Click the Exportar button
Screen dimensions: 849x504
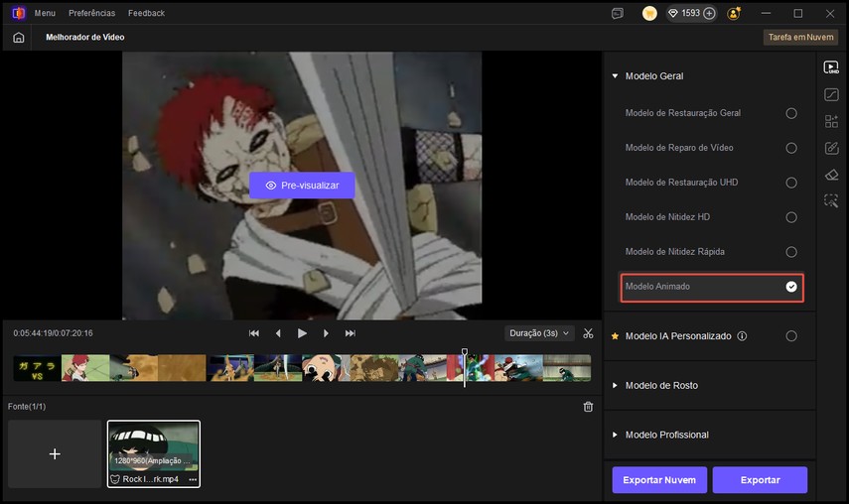point(760,479)
